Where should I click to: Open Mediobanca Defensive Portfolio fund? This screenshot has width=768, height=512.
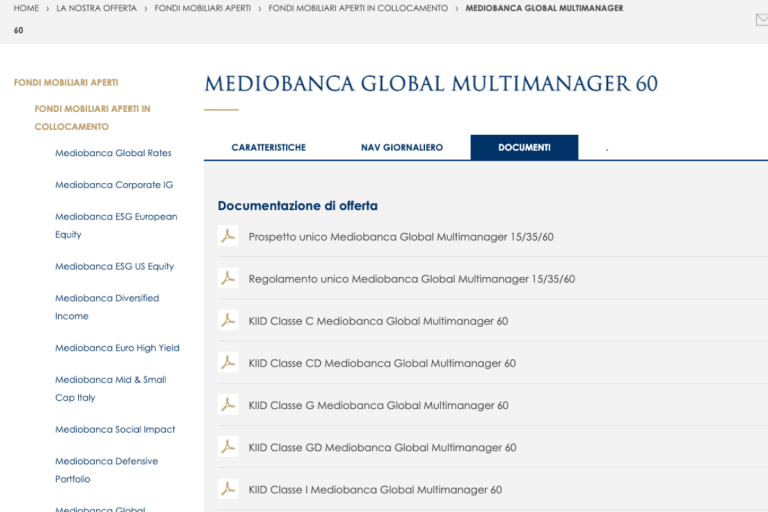click(x=106, y=470)
